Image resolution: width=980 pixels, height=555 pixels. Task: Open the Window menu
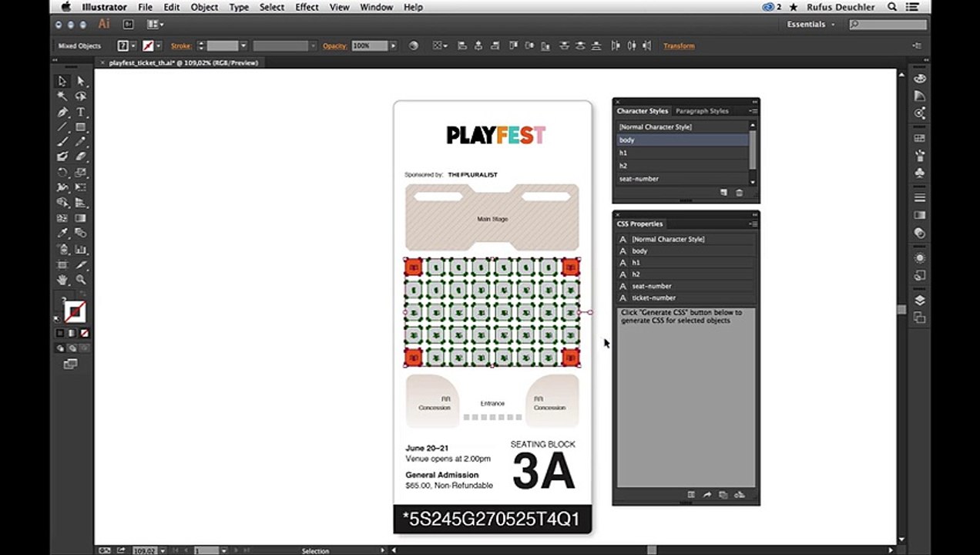click(376, 7)
